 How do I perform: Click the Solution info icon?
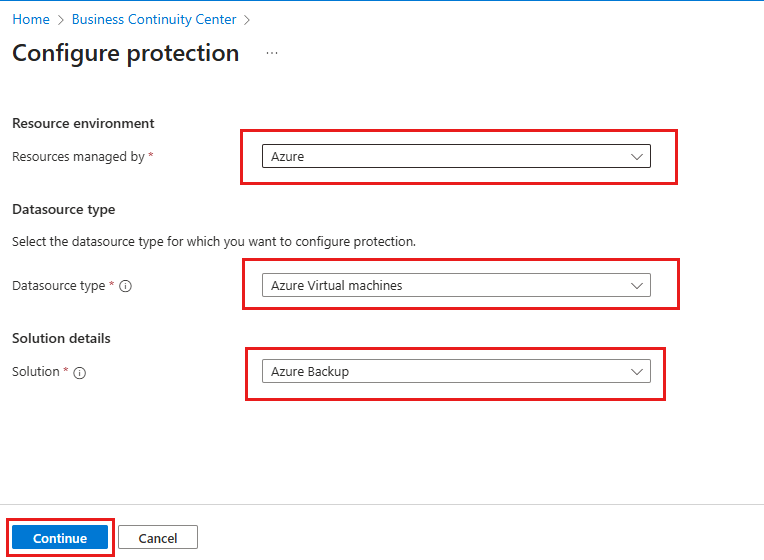point(80,372)
